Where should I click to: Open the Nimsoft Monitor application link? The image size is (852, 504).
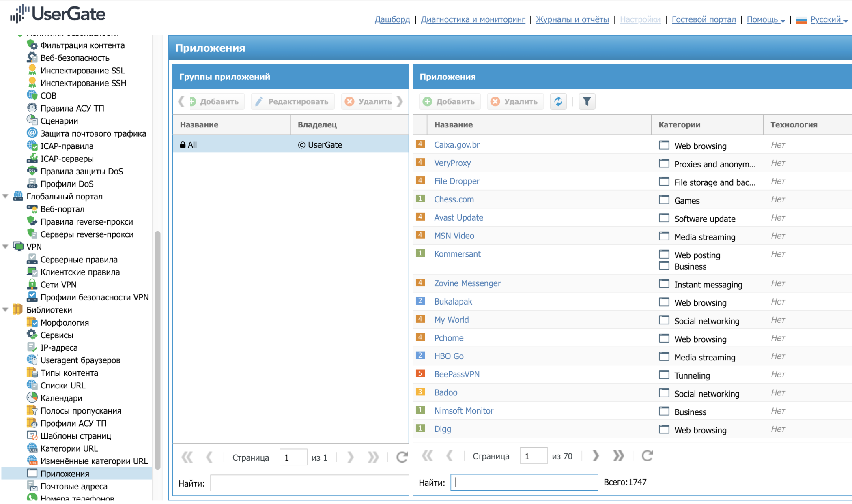464,411
